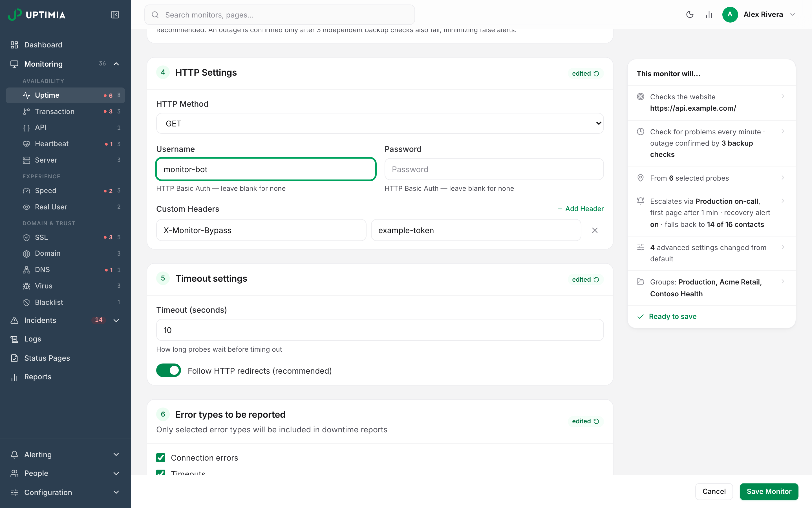Open Logs page
The image size is (812, 508).
(65, 339)
